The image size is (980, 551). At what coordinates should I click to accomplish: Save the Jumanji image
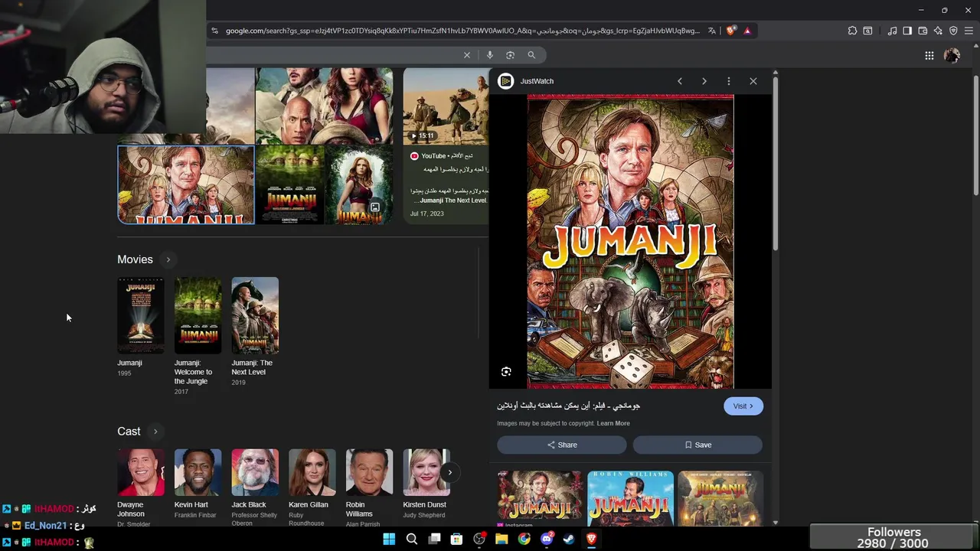[697, 445]
